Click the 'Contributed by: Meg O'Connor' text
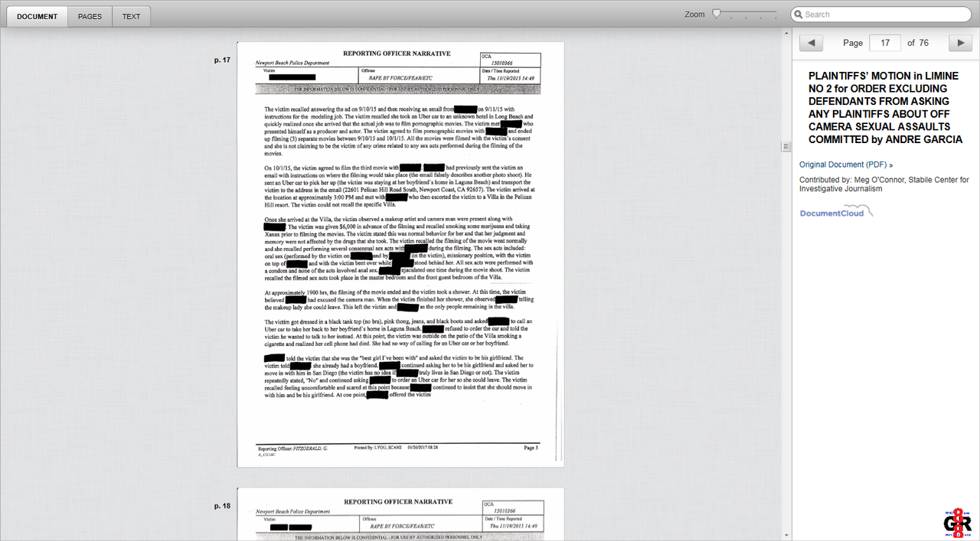Screen dimensions: 980x541 (884, 184)
